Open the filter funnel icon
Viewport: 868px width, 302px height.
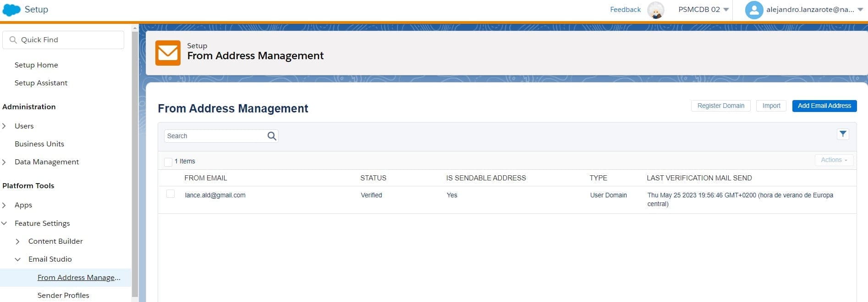pos(842,134)
